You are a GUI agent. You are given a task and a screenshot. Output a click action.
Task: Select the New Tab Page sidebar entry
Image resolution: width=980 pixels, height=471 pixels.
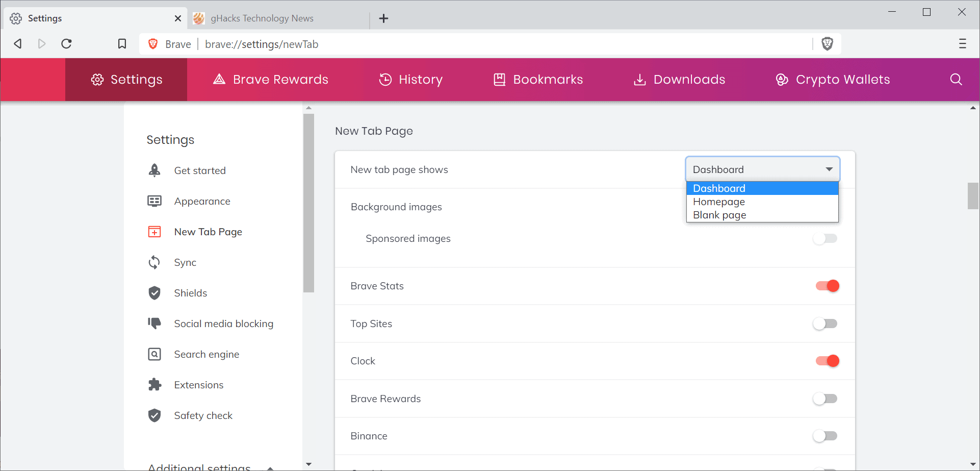[208, 232]
